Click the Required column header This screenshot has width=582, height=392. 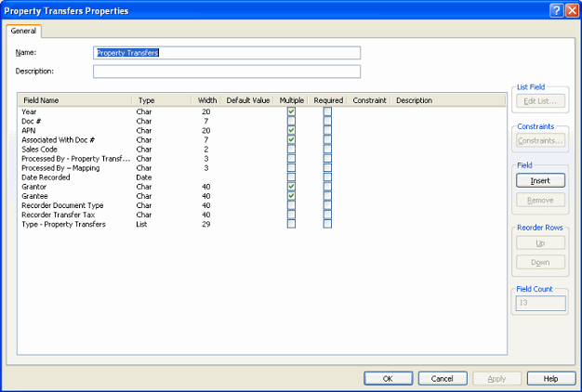tap(328, 100)
